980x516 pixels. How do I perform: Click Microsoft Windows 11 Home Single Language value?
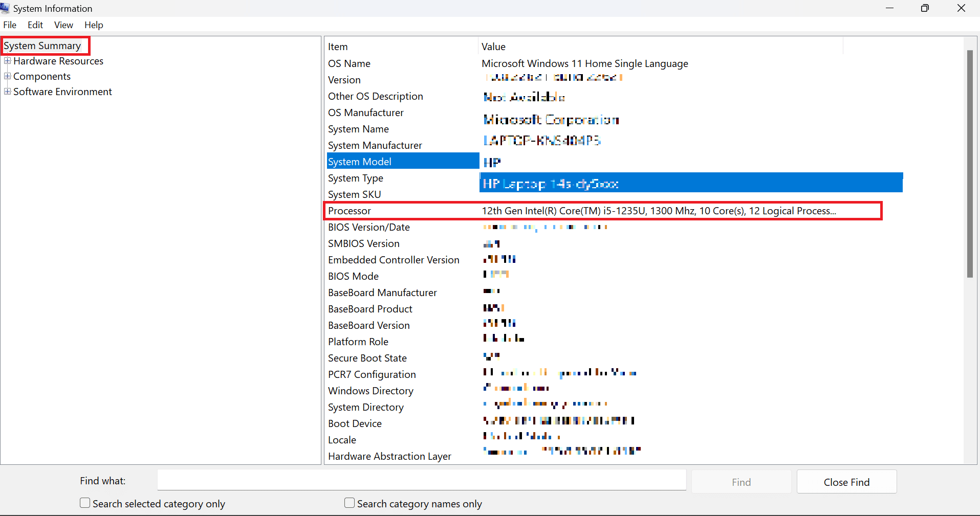click(x=585, y=63)
